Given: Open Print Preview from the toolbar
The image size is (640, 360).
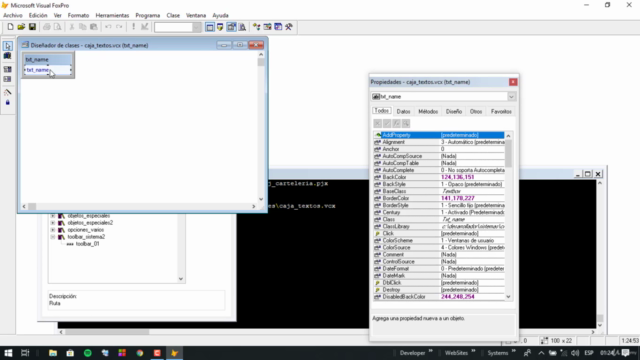Looking at the screenshot, I should 58,27.
